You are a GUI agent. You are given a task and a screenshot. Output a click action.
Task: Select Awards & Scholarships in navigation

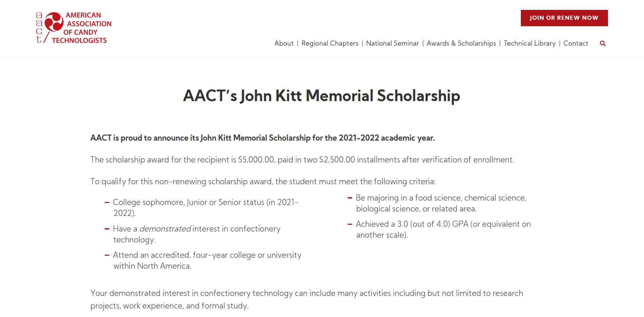(x=461, y=44)
